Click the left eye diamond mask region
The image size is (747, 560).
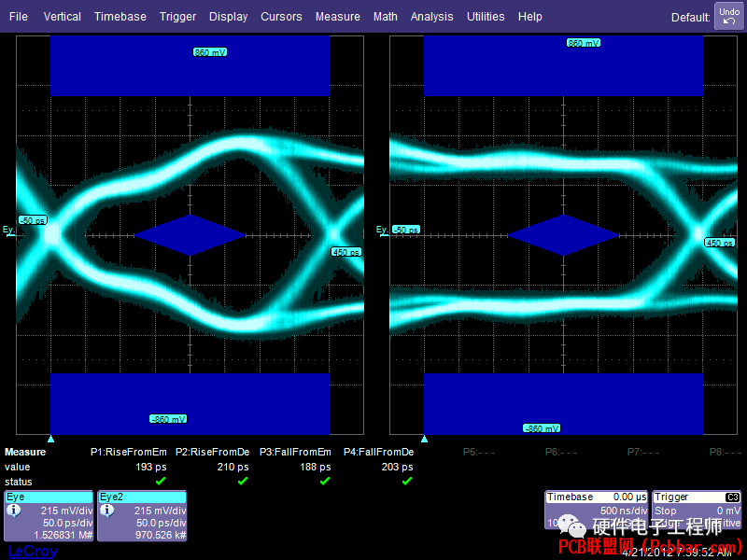pos(190,235)
